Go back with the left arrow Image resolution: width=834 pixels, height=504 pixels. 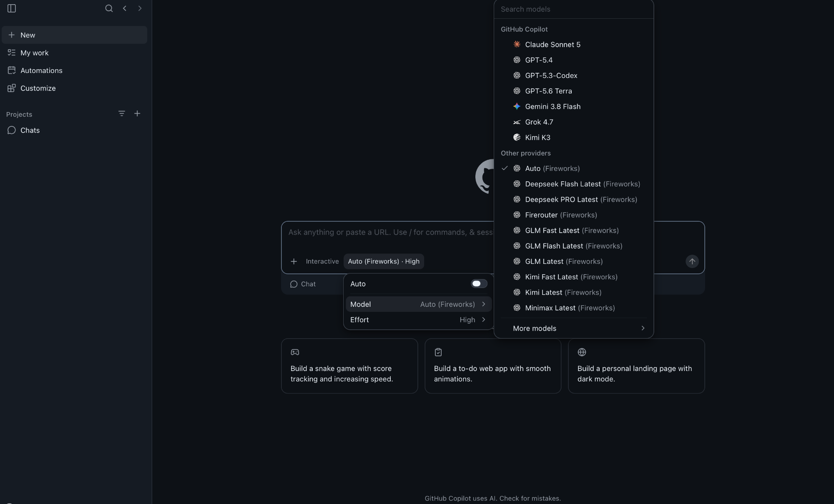point(124,8)
